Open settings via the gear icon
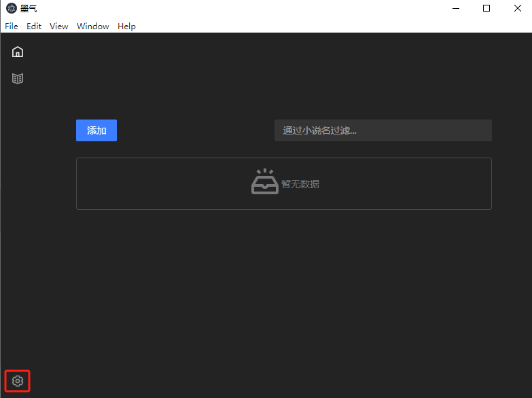 [18, 381]
